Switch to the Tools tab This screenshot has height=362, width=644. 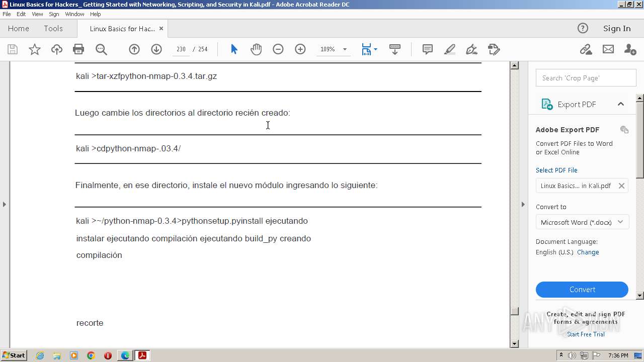(53, 29)
